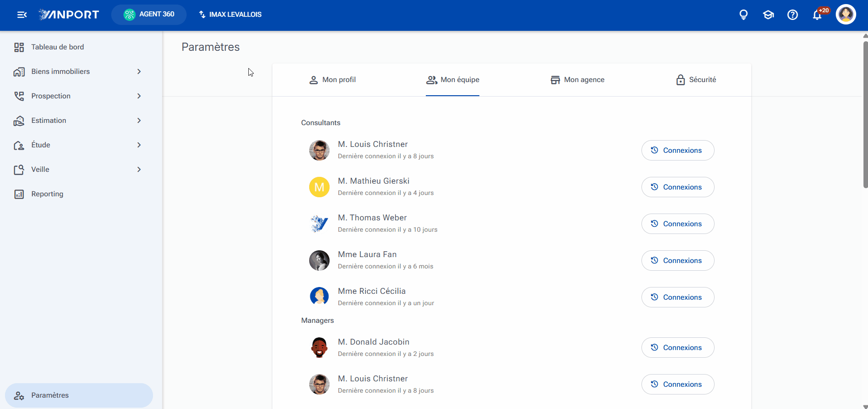Click the name Mme Laura Fan
The image size is (868, 409).
click(x=367, y=254)
